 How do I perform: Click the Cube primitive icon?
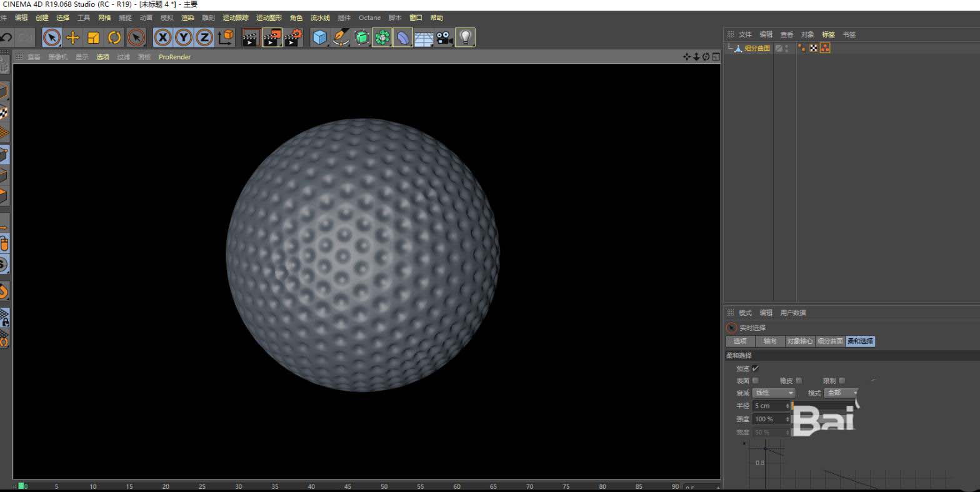tap(320, 38)
